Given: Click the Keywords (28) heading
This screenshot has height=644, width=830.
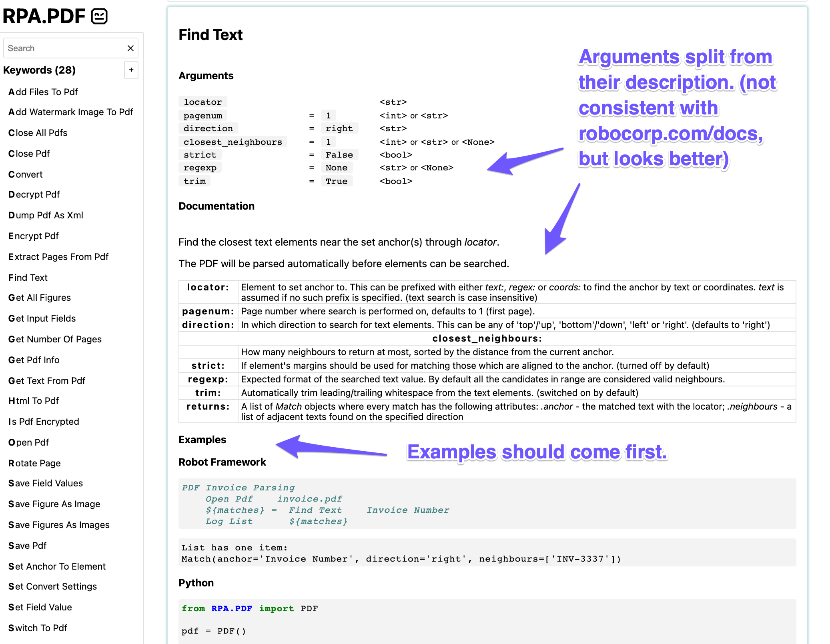Looking at the screenshot, I should [39, 70].
